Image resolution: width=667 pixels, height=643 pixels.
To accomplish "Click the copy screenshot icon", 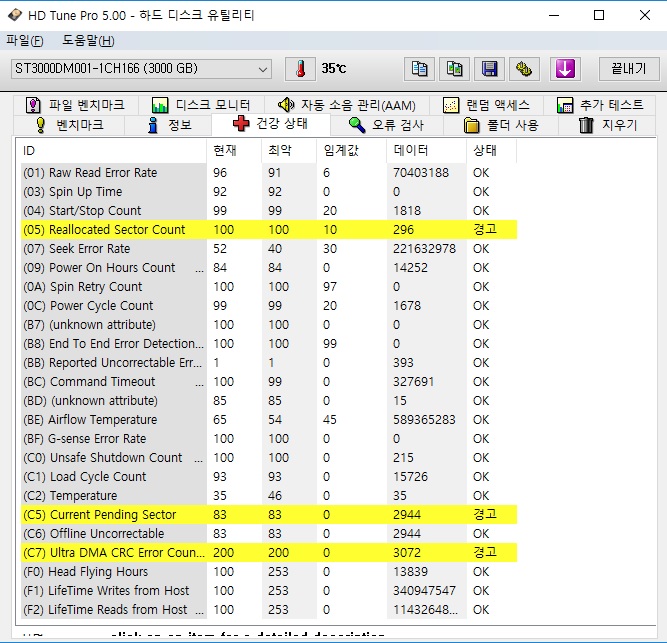I will pos(454,69).
